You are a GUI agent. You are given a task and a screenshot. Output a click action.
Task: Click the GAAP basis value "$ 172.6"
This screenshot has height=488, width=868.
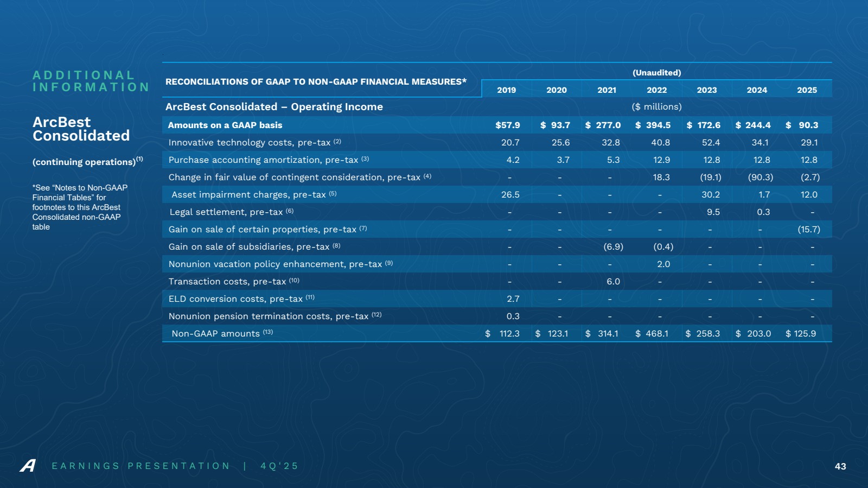pyautogui.click(x=704, y=125)
